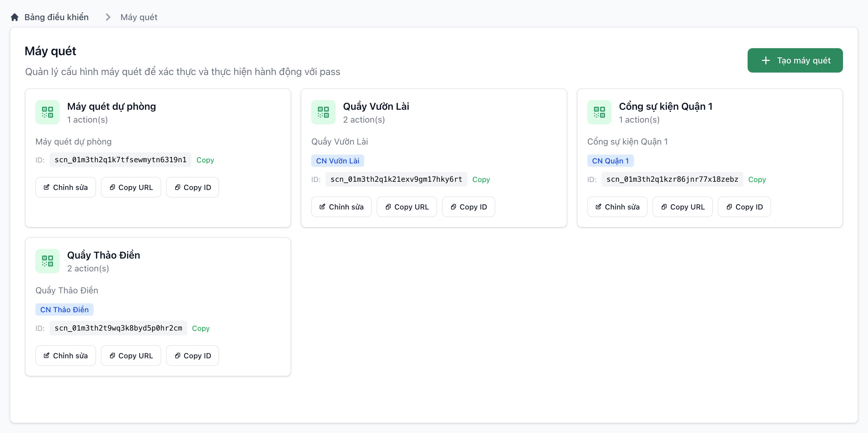Click '2 action(s)' under Quầy Vườn Lài
Image resolution: width=868 pixels, height=433 pixels.
point(364,120)
